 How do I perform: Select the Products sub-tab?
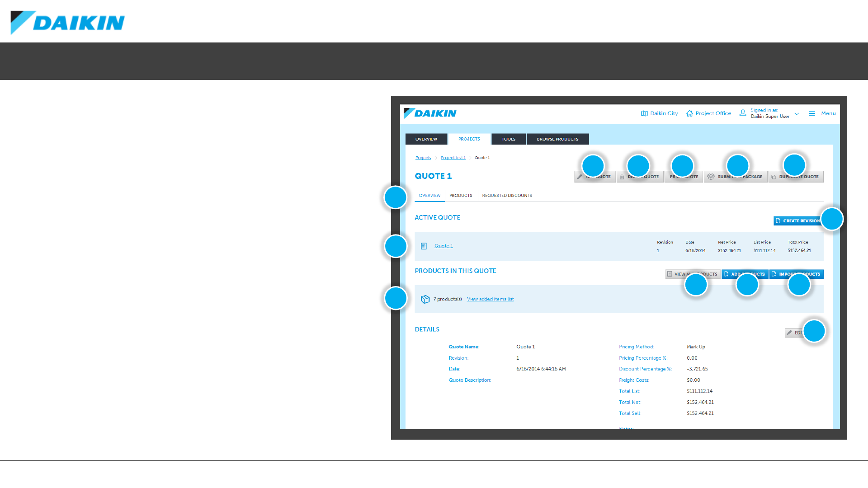[x=461, y=196]
